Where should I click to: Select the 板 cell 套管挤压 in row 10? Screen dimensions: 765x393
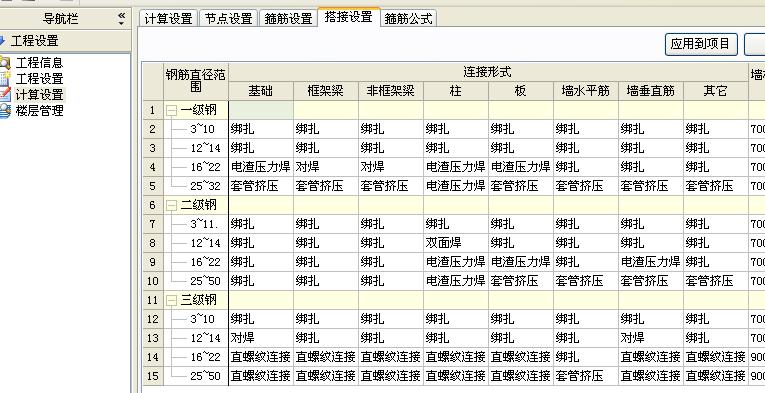(x=521, y=281)
